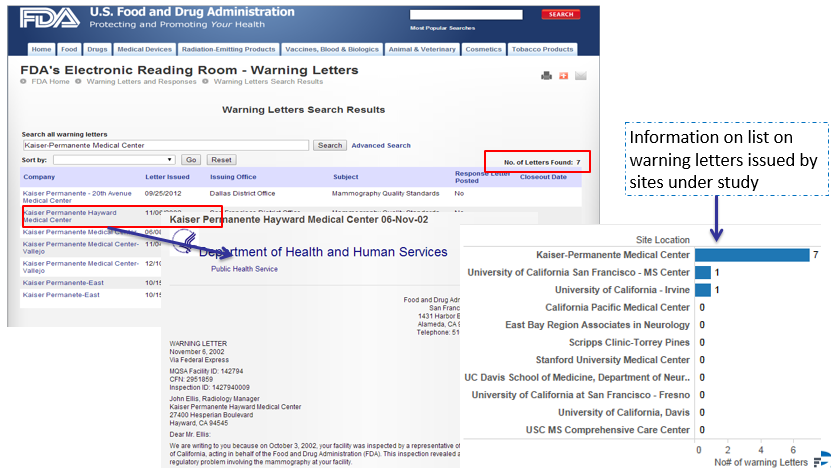831x471 pixels.
Task: Open Kaiser Permanente - 20th Avenue Medical Center
Action: pyautogui.click(x=77, y=197)
